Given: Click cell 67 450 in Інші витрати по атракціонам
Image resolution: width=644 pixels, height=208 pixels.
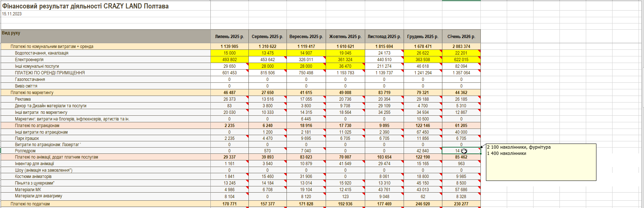Looking at the screenshot, I should pyautogui.click(x=423, y=132).
